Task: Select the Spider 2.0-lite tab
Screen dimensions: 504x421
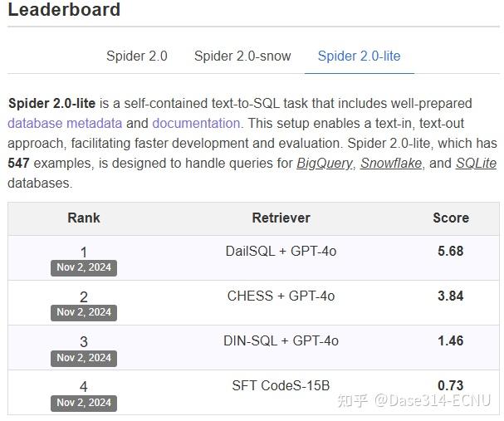Action: coord(359,56)
